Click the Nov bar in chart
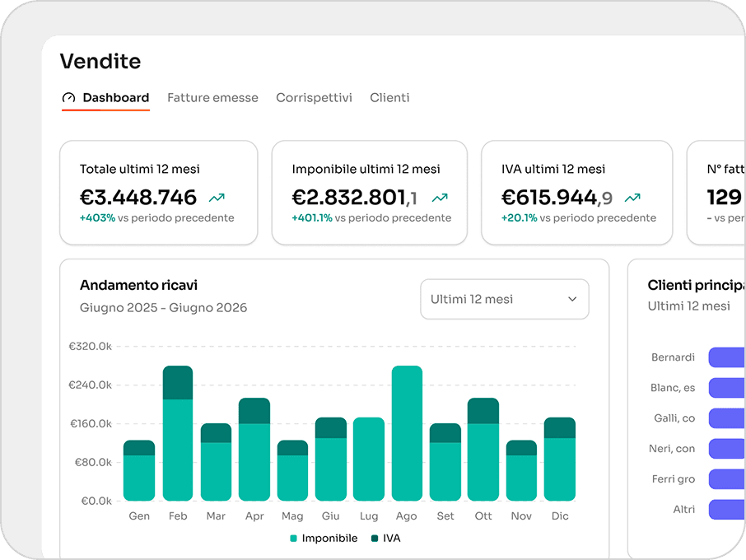This screenshot has width=746, height=560. point(521,470)
